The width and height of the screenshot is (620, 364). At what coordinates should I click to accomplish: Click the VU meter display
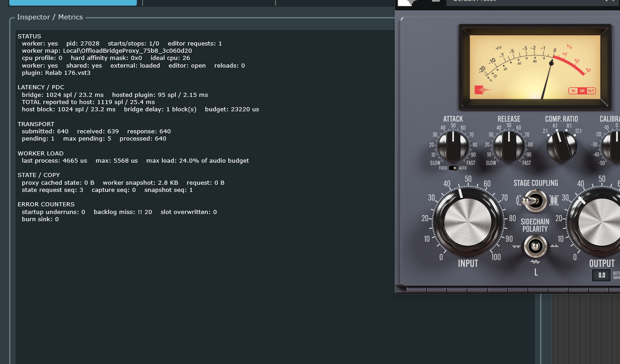535,67
